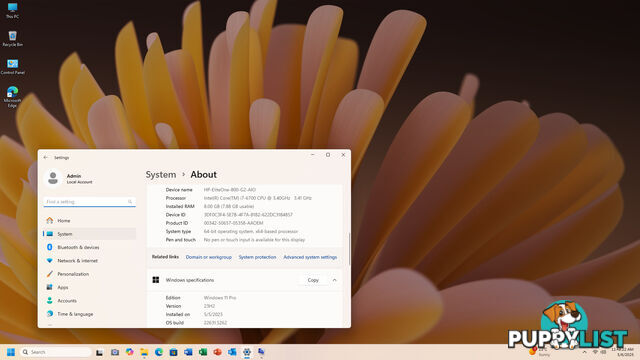
Task: Open Apps settings in sidebar
Action: tap(89, 287)
